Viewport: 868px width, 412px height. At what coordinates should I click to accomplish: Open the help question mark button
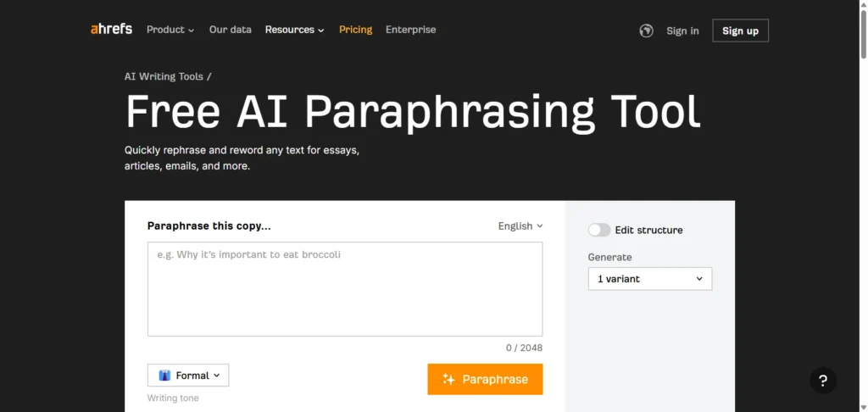[x=823, y=381]
